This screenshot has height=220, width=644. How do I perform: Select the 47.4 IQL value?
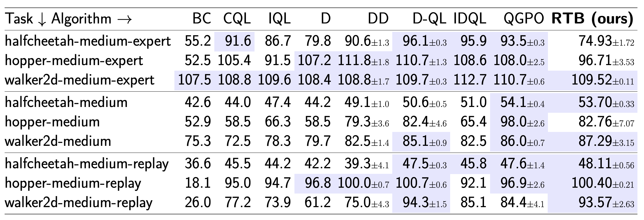click(278, 102)
